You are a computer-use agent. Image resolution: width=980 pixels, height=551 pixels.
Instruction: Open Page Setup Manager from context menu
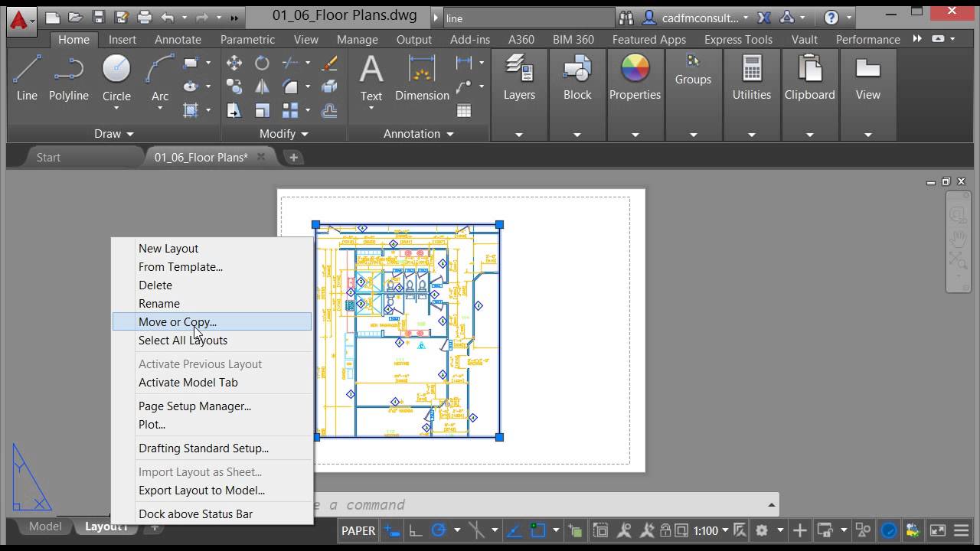coord(194,406)
